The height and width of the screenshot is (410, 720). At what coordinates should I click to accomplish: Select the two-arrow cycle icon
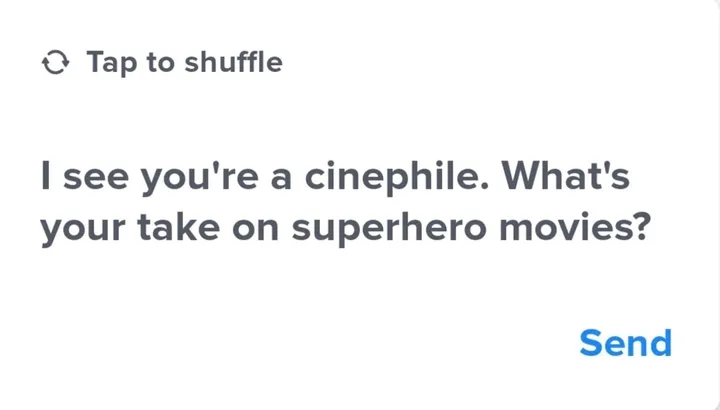55,63
